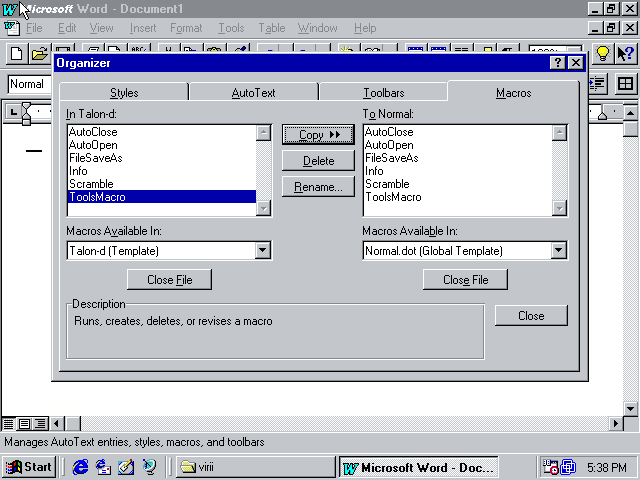The width and height of the screenshot is (640, 480).
Task: Switch to Normal view icon at bottom-left
Action: pyautogui.click(x=8, y=424)
